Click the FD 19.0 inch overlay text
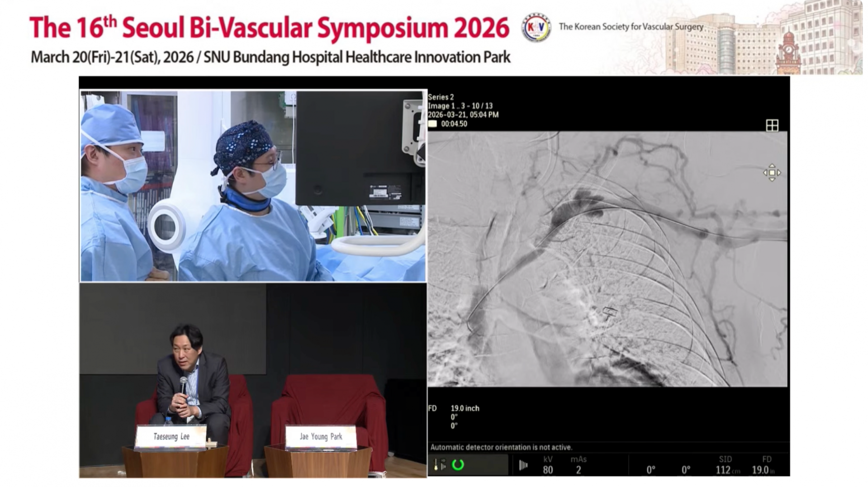 click(x=454, y=408)
